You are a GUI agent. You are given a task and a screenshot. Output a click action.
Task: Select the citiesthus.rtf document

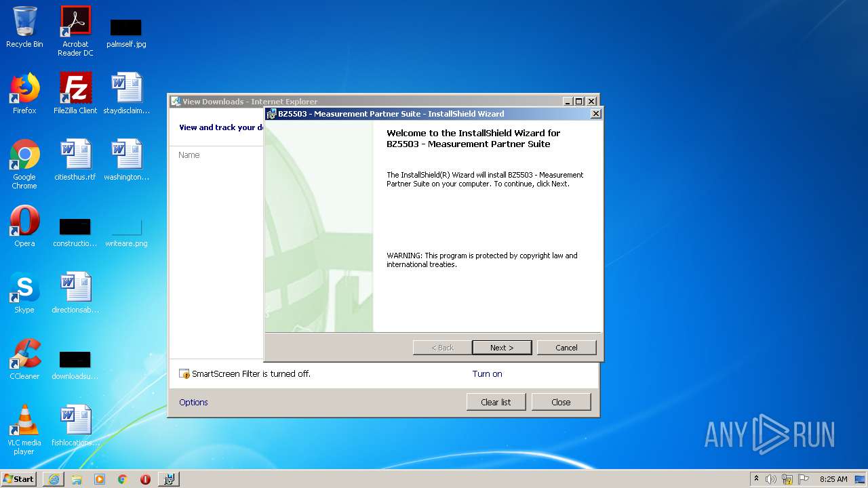pos(75,160)
